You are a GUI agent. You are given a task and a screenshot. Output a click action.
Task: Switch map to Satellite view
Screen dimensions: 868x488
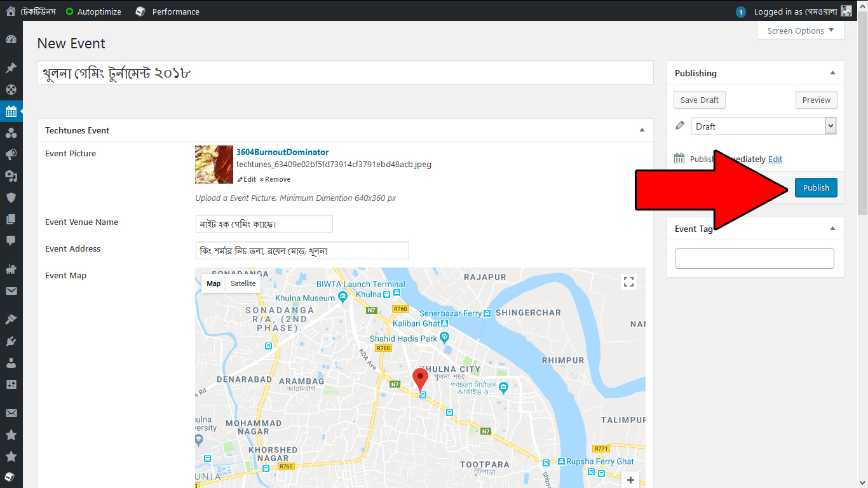point(243,283)
